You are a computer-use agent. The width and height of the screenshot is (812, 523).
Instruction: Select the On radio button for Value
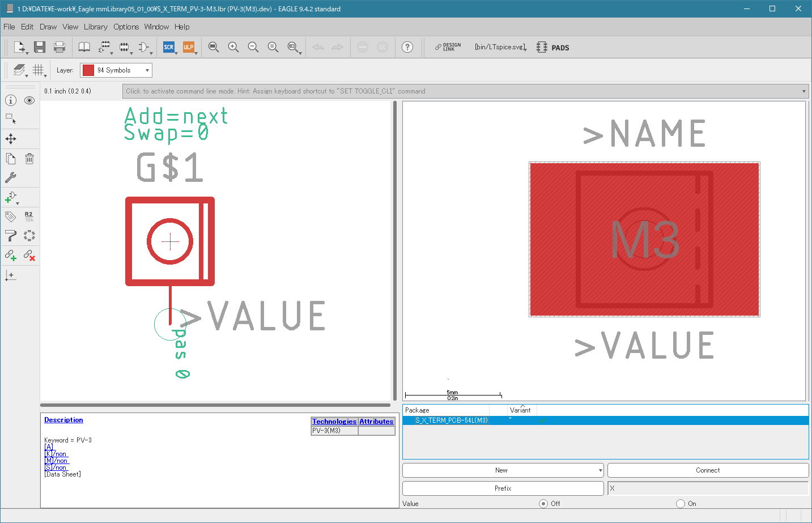pyautogui.click(x=681, y=503)
